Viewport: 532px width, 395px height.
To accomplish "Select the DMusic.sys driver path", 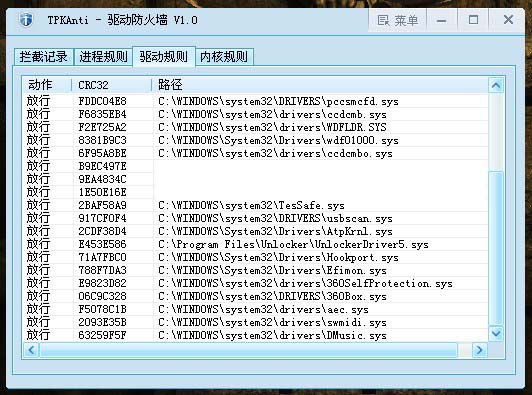I will coord(272,335).
